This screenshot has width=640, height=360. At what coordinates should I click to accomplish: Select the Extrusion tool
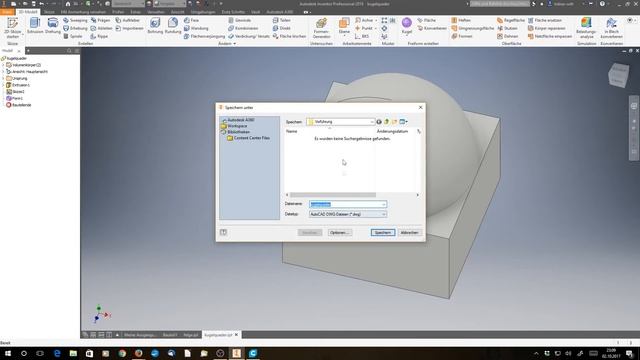(x=35, y=26)
